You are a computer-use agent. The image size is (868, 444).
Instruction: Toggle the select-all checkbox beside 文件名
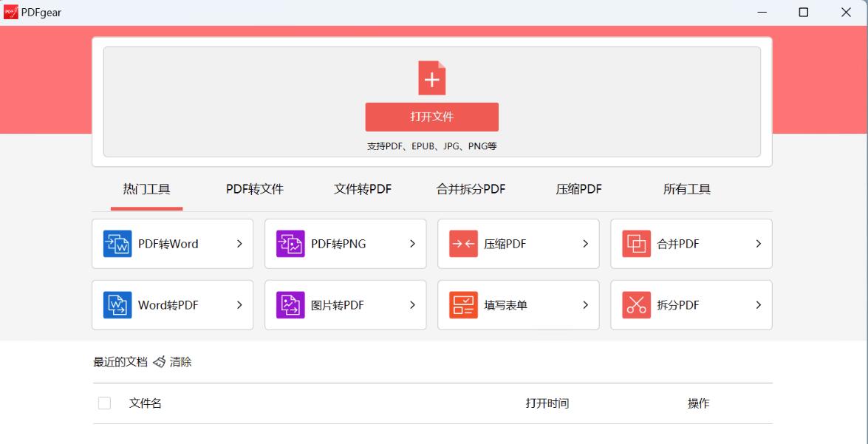pos(104,403)
